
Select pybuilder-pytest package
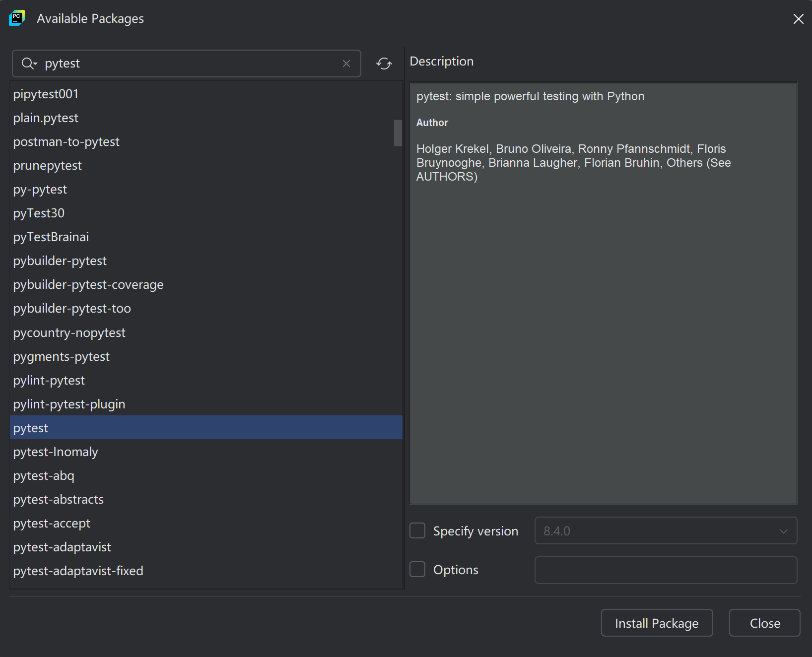point(206,261)
